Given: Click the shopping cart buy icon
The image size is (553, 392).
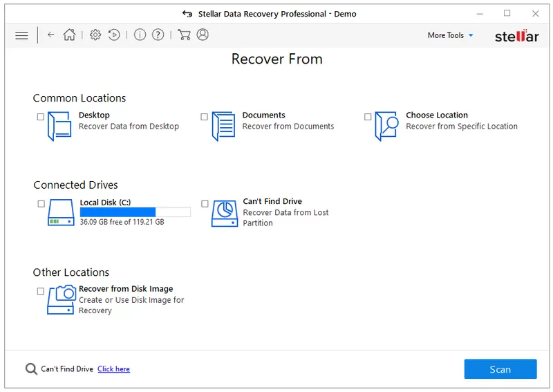Looking at the screenshot, I should [184, 35].
